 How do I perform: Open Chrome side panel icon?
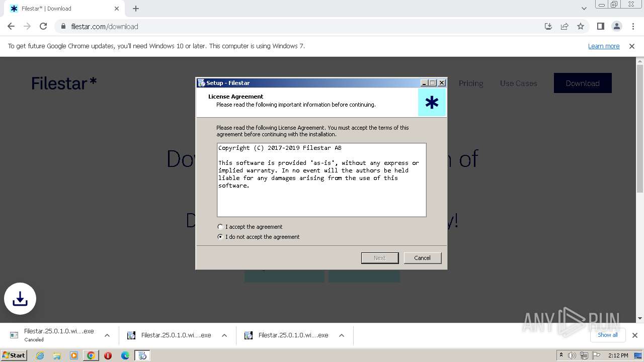click(x=600, y=26)
